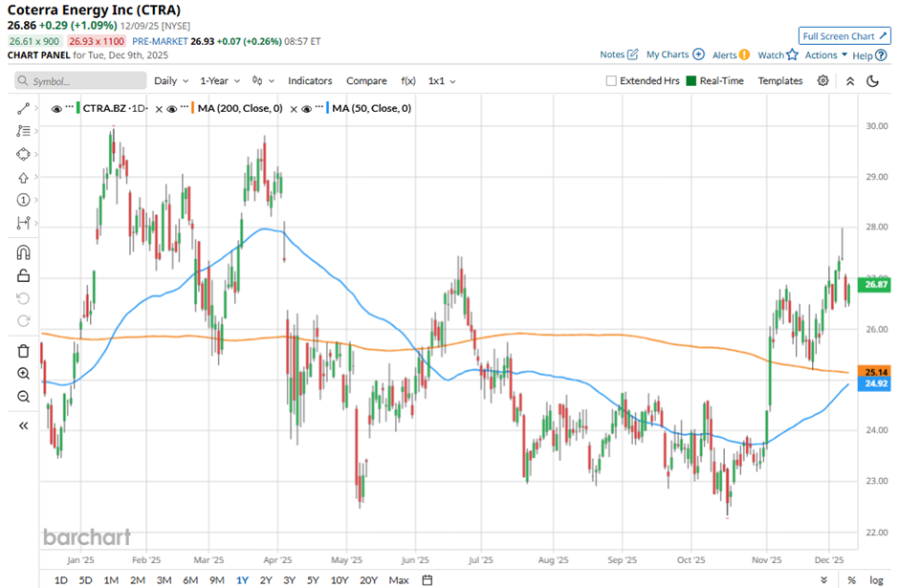Hide the MA (200, Close, 0) line
Image resolution: width=899 pixels, height=588 pixels.
click(172, 109)
